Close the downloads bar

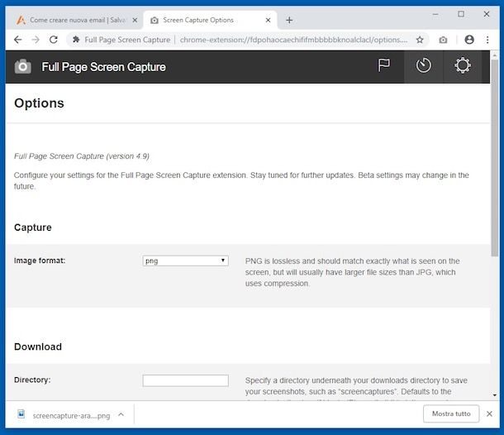[x=489, y=414]
